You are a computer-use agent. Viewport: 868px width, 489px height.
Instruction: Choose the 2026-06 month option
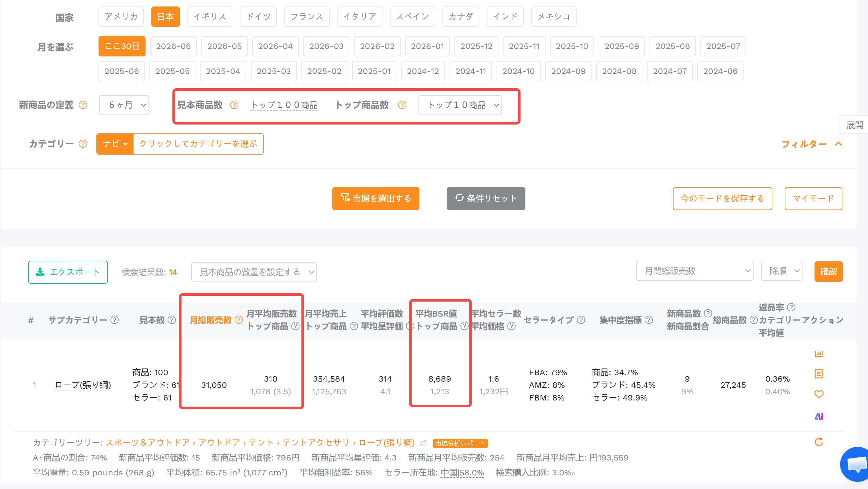(x=173, y=46)
